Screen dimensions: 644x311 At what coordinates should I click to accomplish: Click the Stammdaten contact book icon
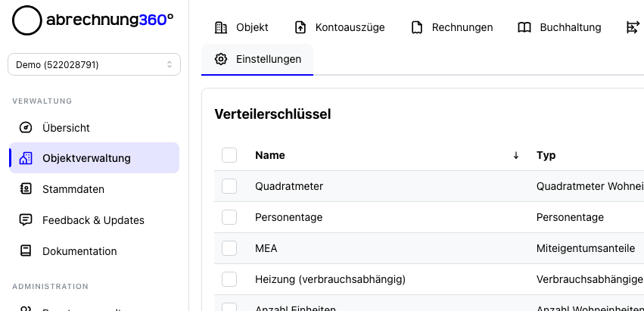click(x=26, y=189)
